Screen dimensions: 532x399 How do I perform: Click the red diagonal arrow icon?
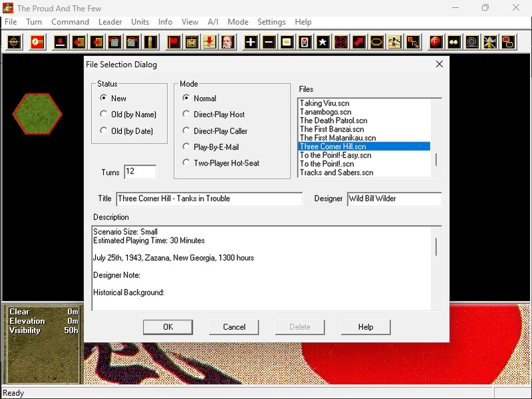point(359,42)
